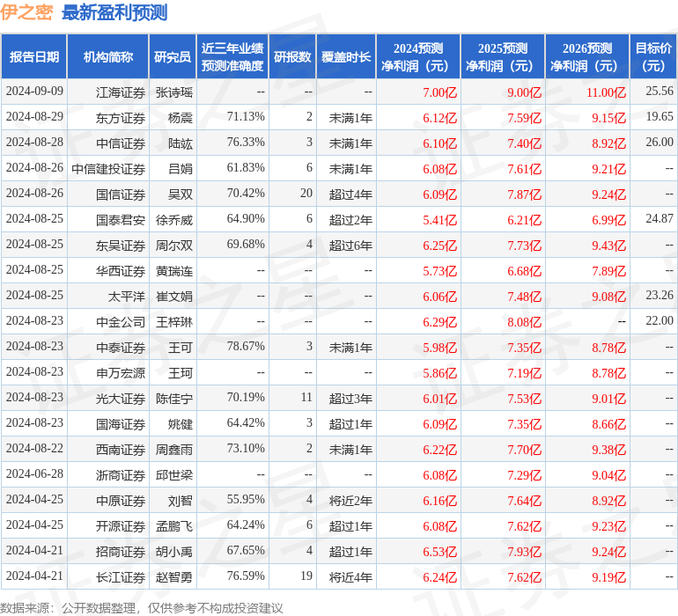Select analyst name 张诗瑶
This screenshot has width=678, height=616.
pyautogui.click(x=173, y=92)
